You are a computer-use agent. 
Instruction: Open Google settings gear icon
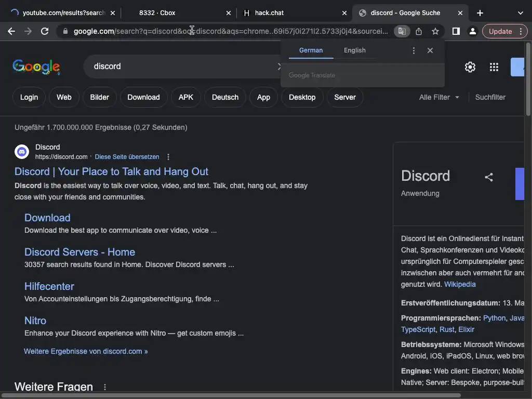click(470, 67)
